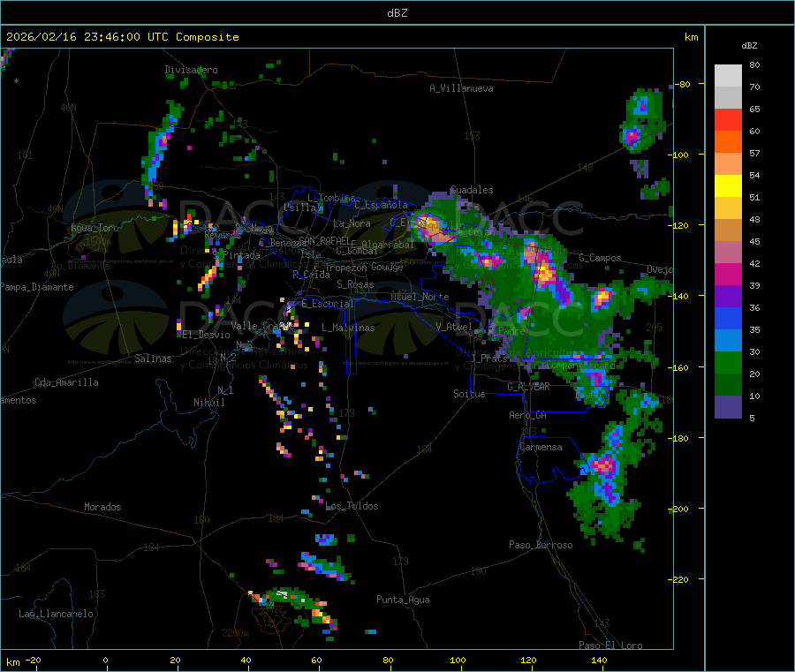The width and height of the screenshot is (795, 672).
Task: Click the Agua_Toro map label
Action: tap(95, 228)
